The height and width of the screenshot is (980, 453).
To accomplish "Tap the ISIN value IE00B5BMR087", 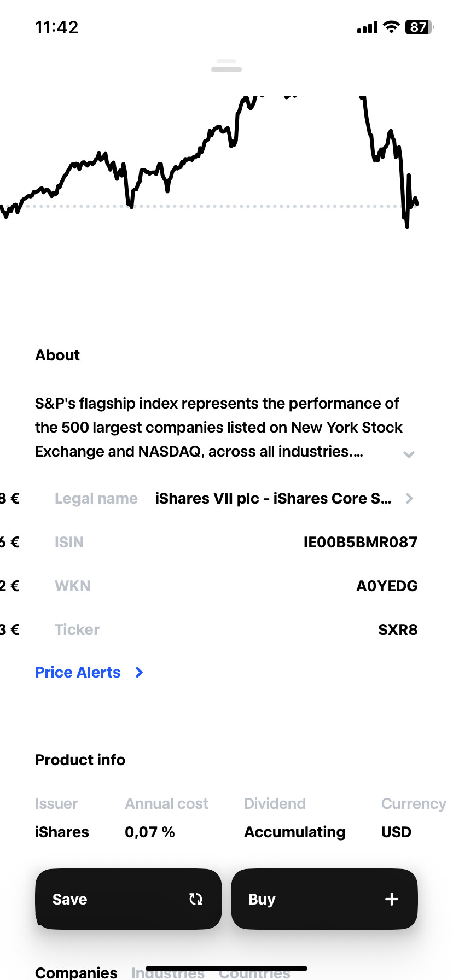I will (361, 542).
